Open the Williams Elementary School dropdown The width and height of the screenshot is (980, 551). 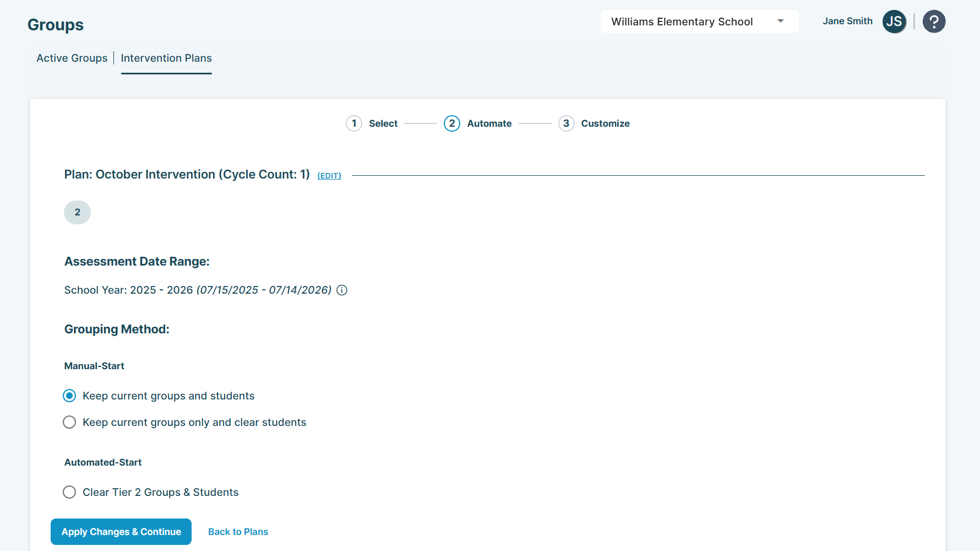click(x=699, y=21)
